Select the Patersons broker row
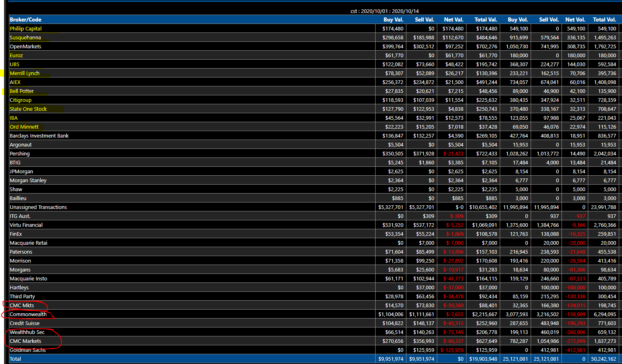622x364 pixels. [x=315, y=252]
